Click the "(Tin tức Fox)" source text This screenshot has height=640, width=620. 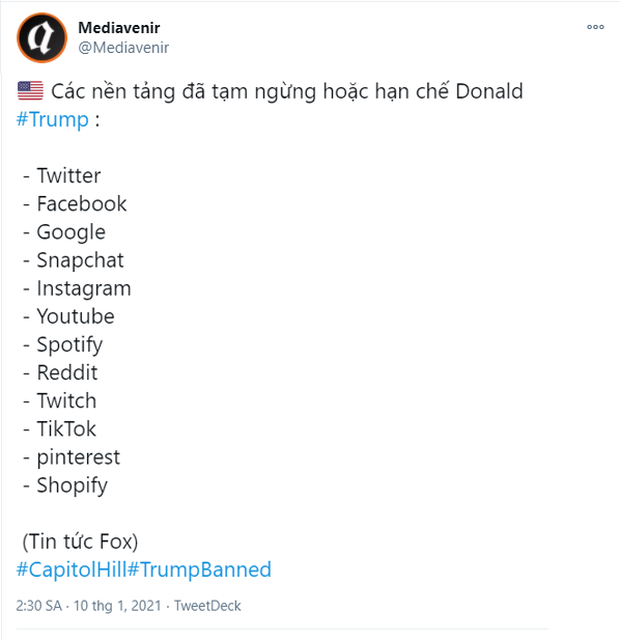80,542
